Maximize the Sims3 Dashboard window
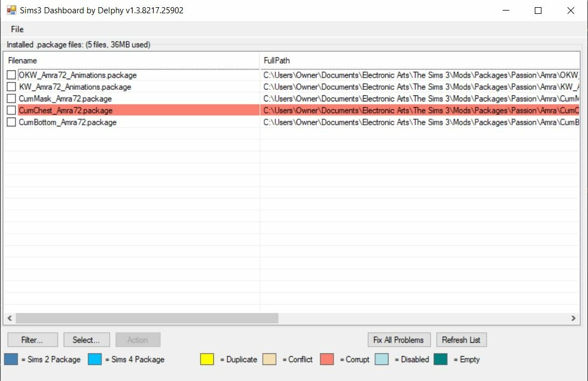This screenshot has height=381, width=588. [538, 11]
